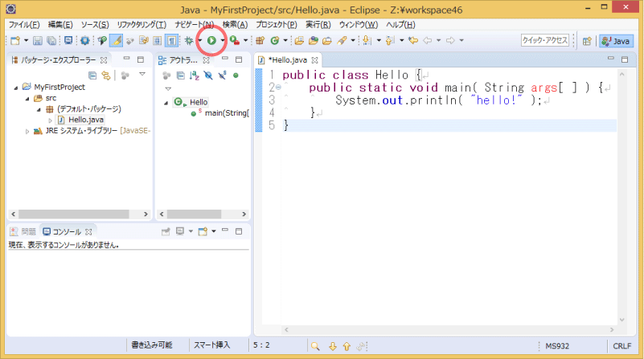Click the up arrow icon in status bar
The width and height of the screenshot is (644, 359).
[x=347, y=346]
